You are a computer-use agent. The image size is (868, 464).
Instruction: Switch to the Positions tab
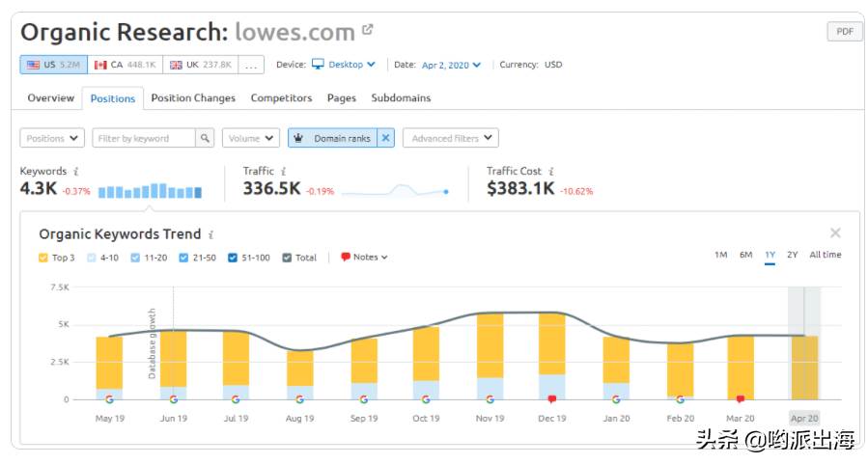113,98
